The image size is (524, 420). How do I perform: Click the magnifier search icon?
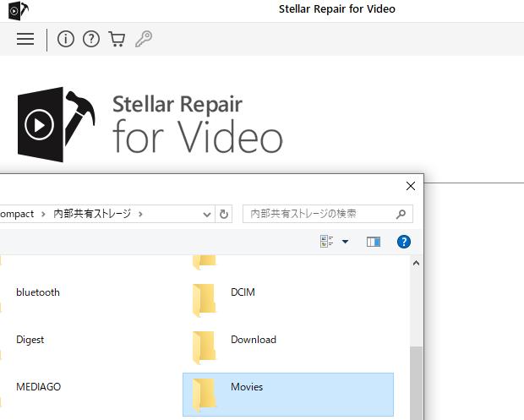coord(401,214)
